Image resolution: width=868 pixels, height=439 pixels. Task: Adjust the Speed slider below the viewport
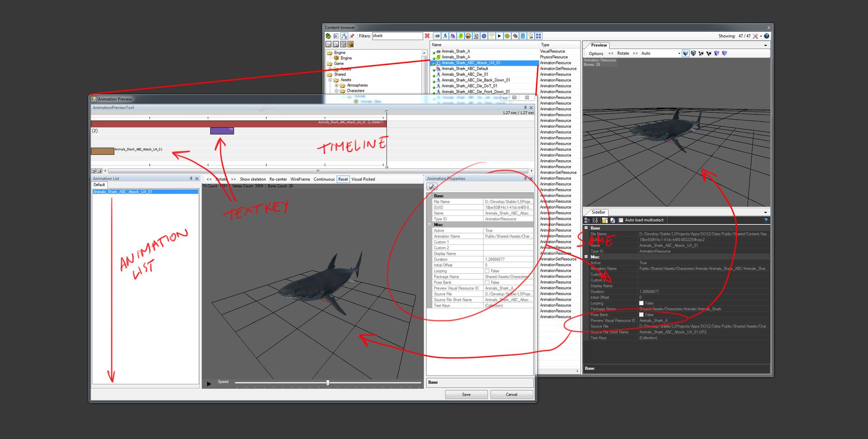(x=327, y=382)
